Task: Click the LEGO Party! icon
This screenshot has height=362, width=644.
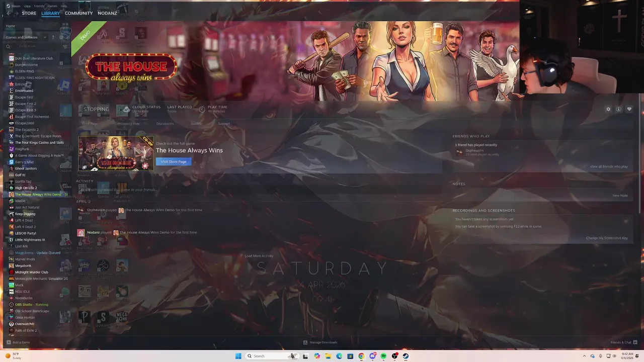Action: [11, 233]
